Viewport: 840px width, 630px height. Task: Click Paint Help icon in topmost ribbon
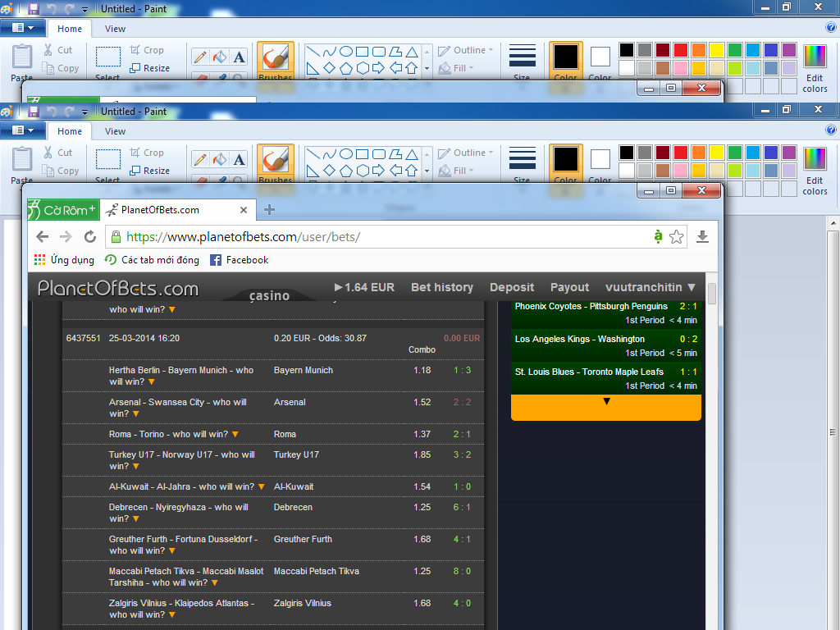point(831,27)
